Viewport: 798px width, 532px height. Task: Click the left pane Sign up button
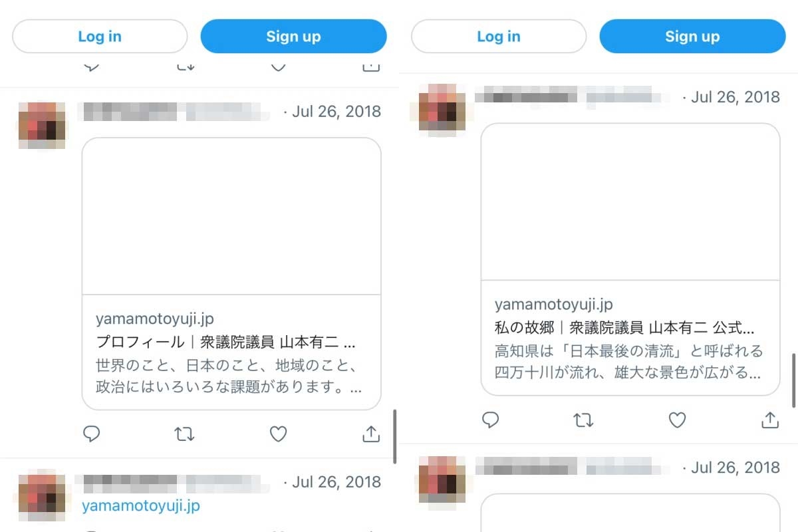click(x=293, y=36)
